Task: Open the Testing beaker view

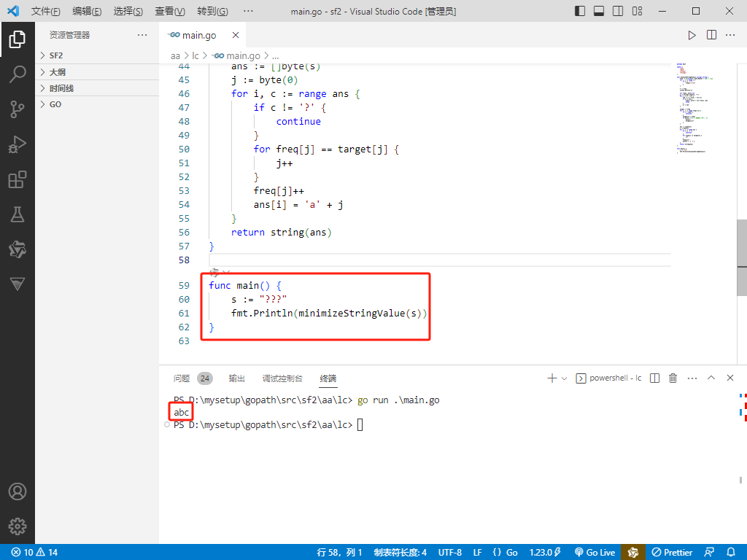Action: tap(18, 215)
